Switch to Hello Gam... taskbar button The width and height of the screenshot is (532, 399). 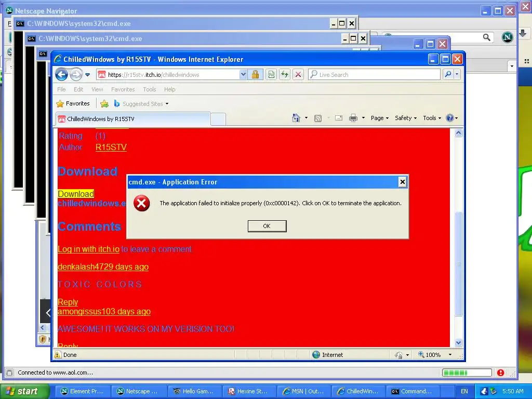[193, 391]
